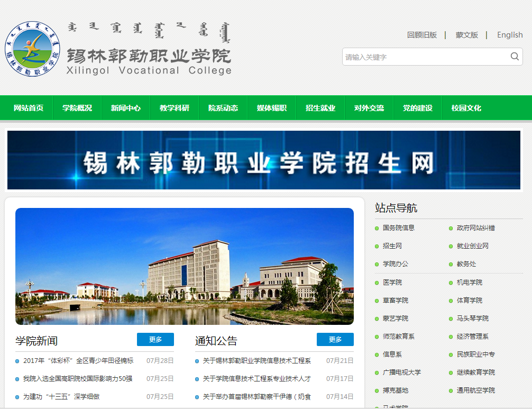The height and width of the screenshot is (409, 532).
Task: Open the 网站首页 menu item
Action: coord(29,108)
